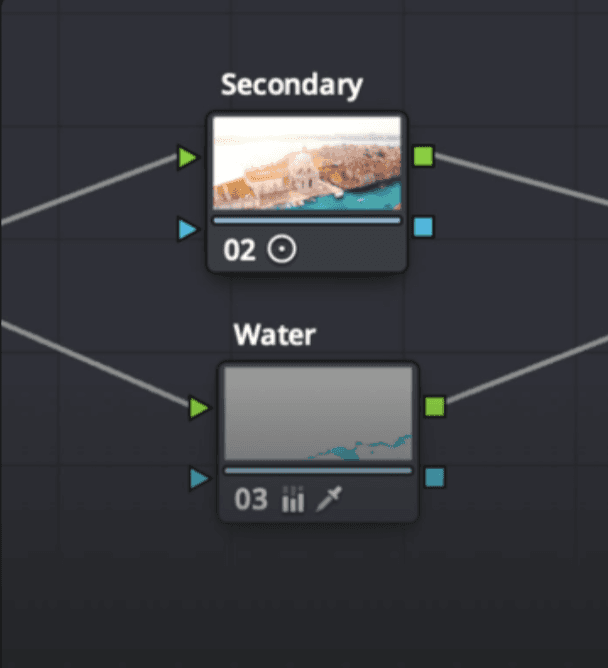Click the Secondary node label
Image resolution: width=608 pixels, height=668 pixels.
click(292, 85)
